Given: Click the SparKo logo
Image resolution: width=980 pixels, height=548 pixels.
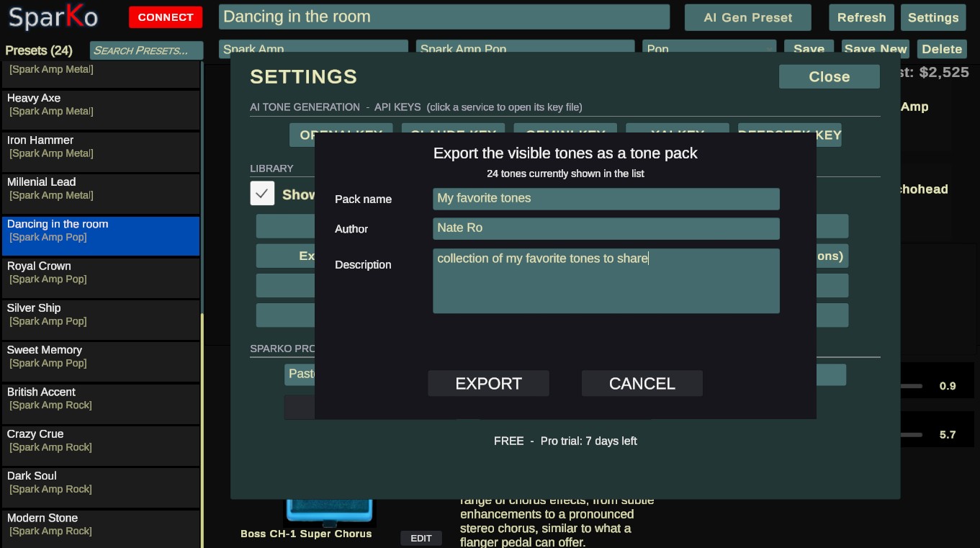Looking at the screenshot, I should tap(53, 17).
